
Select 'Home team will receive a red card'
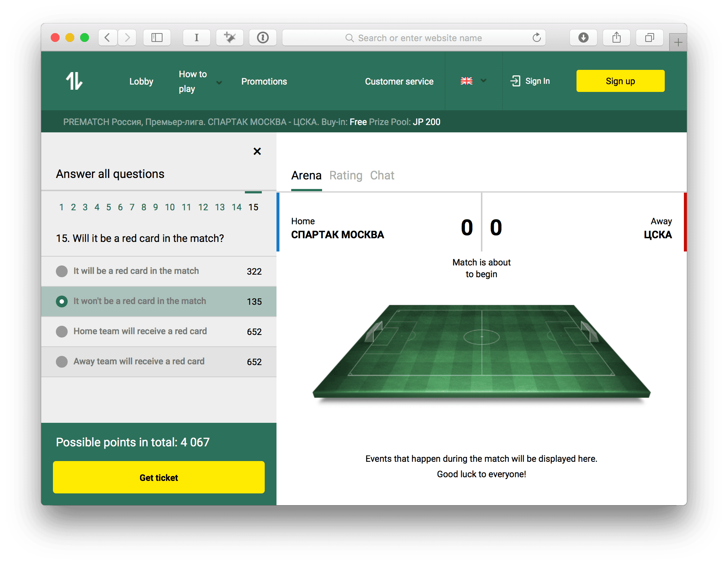pos(159,332)
